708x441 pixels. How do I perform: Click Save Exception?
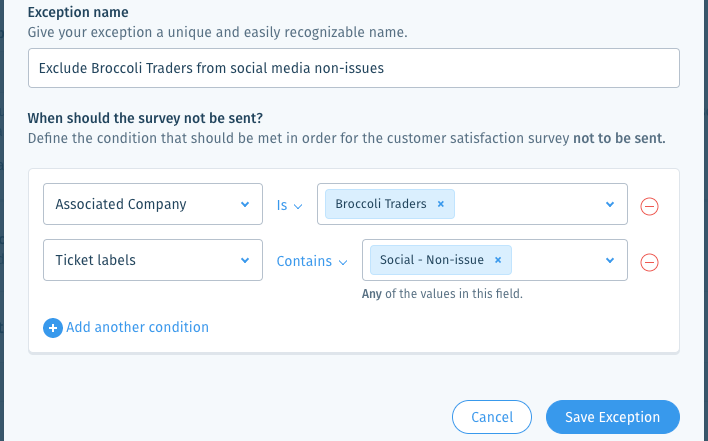[613, 417]
